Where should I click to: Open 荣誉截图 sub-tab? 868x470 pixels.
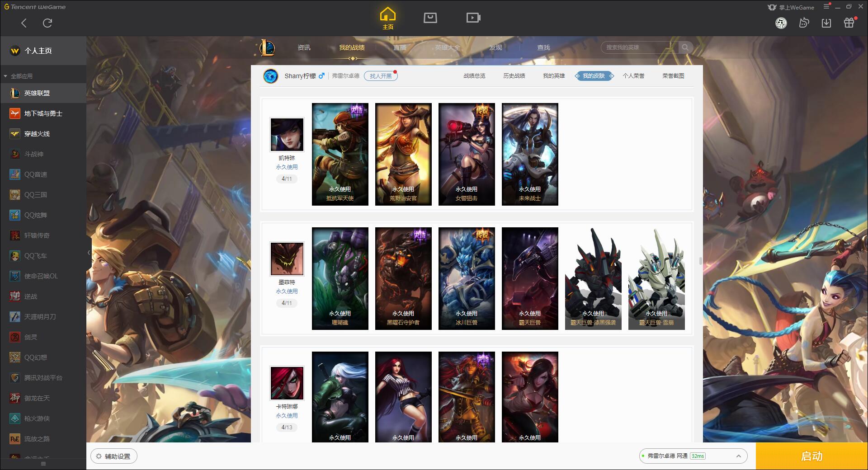pos(673,76)
